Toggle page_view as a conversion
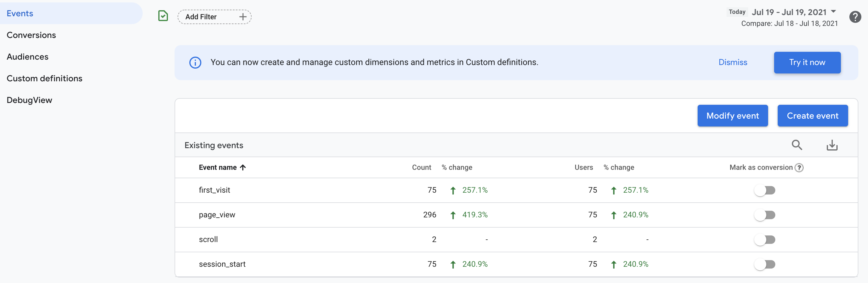The height and width of the screenshot is (283, 868). [766, 215]
